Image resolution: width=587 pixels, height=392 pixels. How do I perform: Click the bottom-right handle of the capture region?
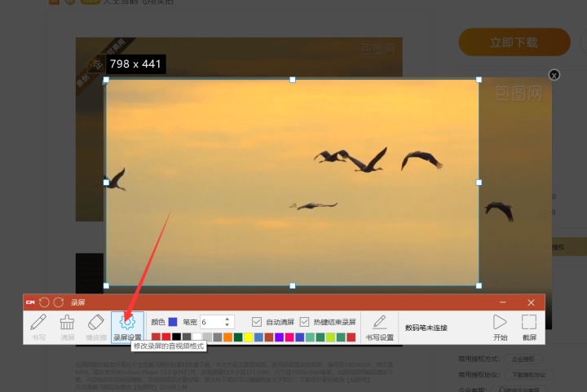[x=479, y=286]
